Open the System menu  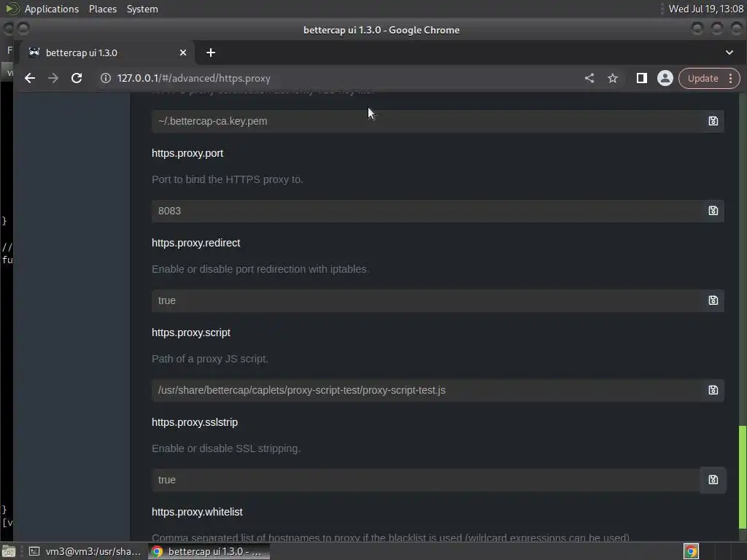(x=142, y=9)
